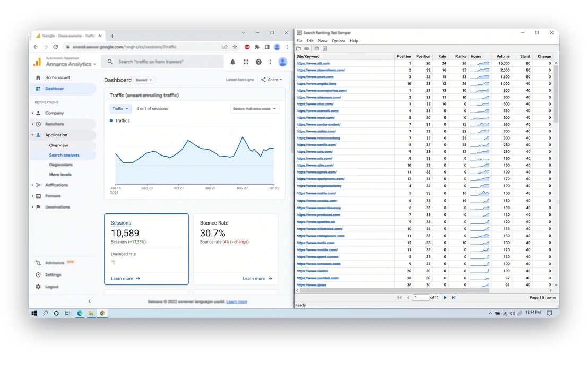Reload the analytics page in browser

click(56, 47)
